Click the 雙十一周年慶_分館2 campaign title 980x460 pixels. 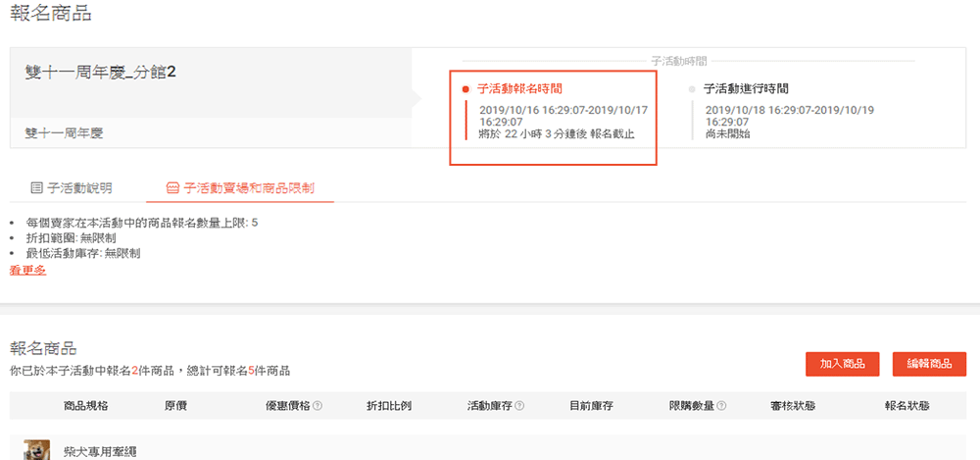[100, 73]
